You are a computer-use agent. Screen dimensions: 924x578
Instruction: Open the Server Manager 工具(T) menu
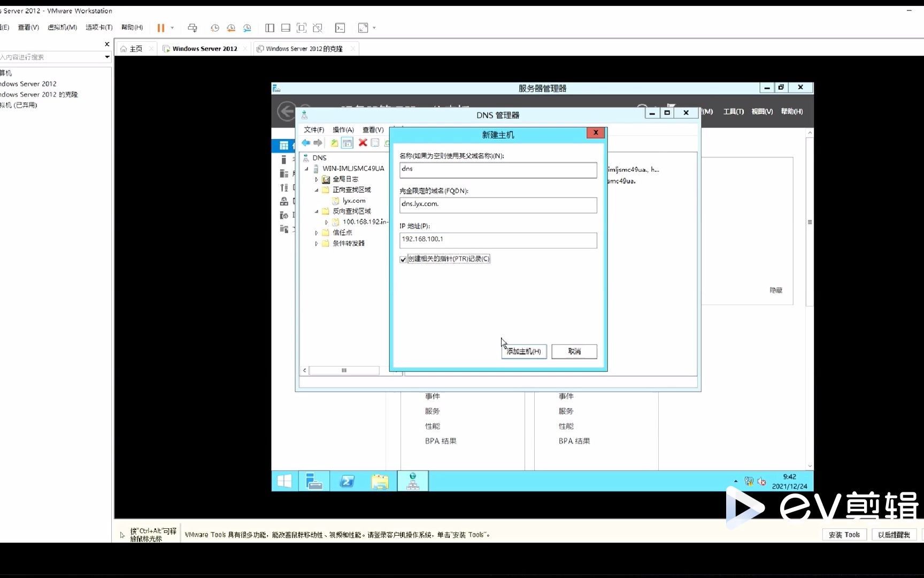pyautogui.click(x=733, y=111)
